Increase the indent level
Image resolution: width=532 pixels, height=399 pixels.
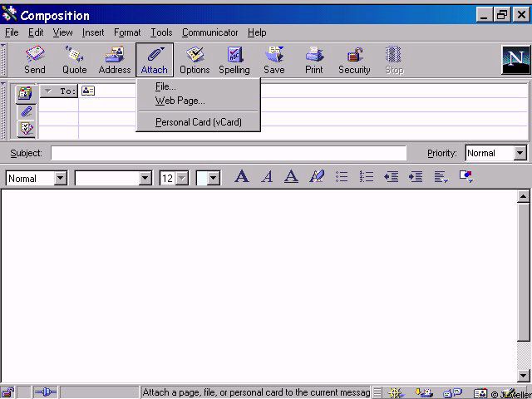416,176
